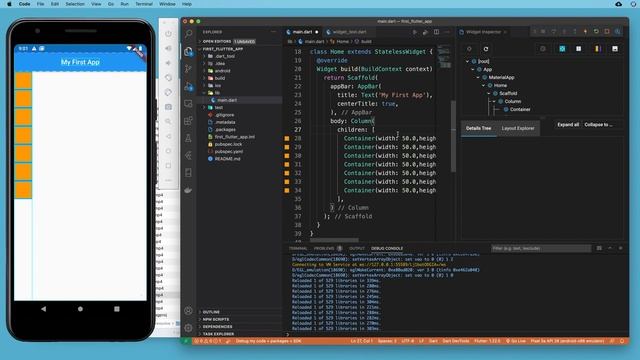This screenshot has height=360, width=640.
Task: Refresh the widget tree in inspector
Action: pos(486,49)
